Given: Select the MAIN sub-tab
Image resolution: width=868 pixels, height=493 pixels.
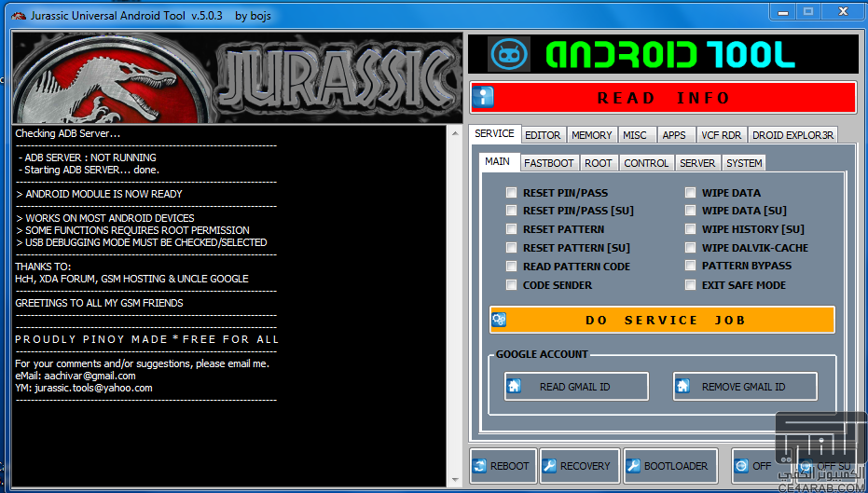Looking at the screenshot, I should coord(498,161).
